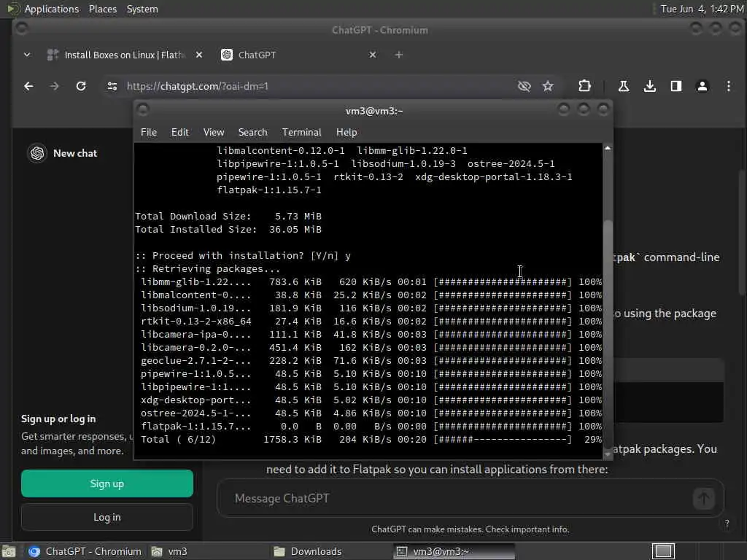Toggle the Chromium side panel

pos(676,86)
